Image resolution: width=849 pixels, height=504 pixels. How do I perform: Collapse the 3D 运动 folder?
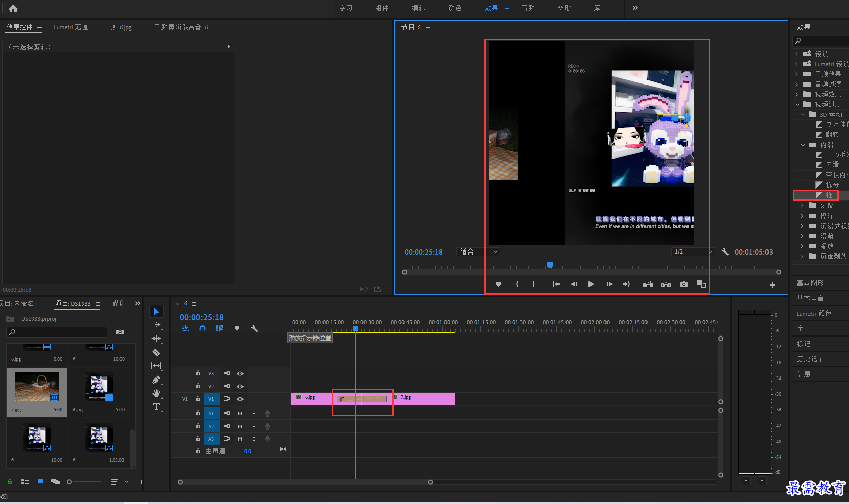(803, 115)
